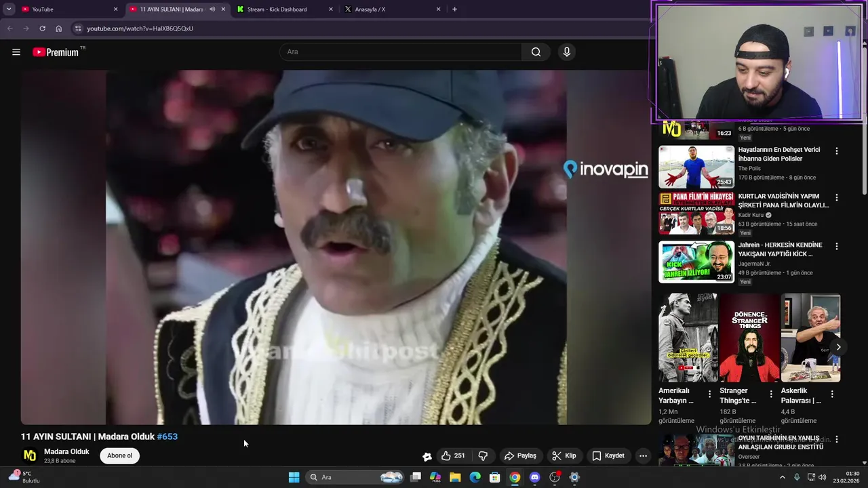This screenshot has height=488, width=868.
Task: Click the video player to pause
Action: pos(336,247)
